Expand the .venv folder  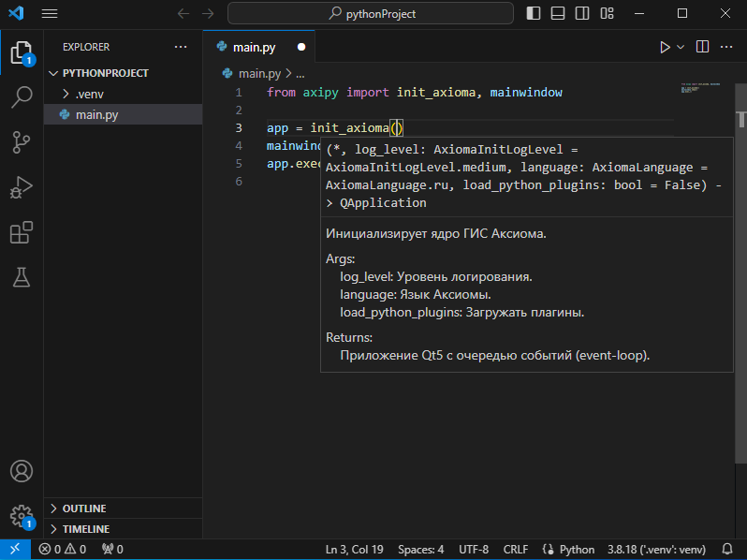coord(90,94)
